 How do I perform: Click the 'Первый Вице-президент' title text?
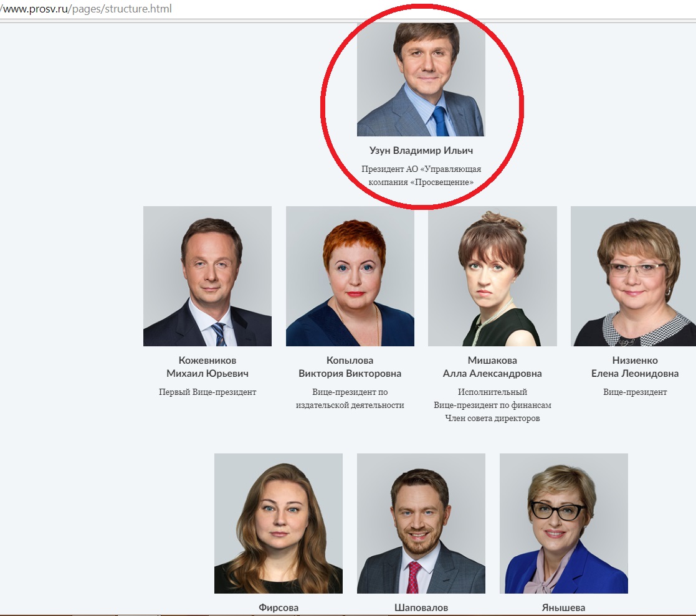click(x=207, y=392)
